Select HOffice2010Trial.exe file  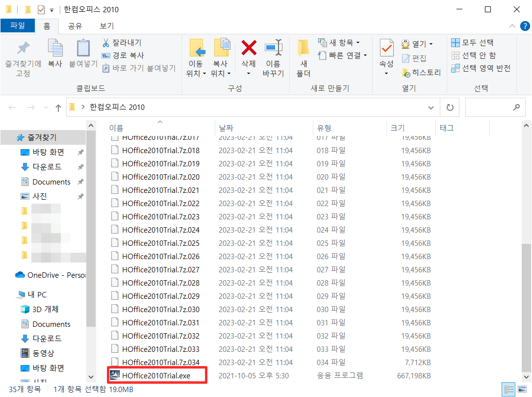click(x=156, y=375)
